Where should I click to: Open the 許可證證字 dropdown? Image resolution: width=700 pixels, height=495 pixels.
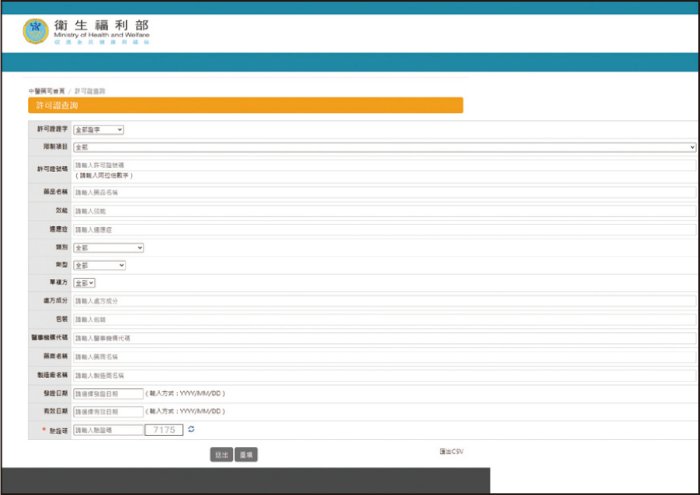[98, 129]
